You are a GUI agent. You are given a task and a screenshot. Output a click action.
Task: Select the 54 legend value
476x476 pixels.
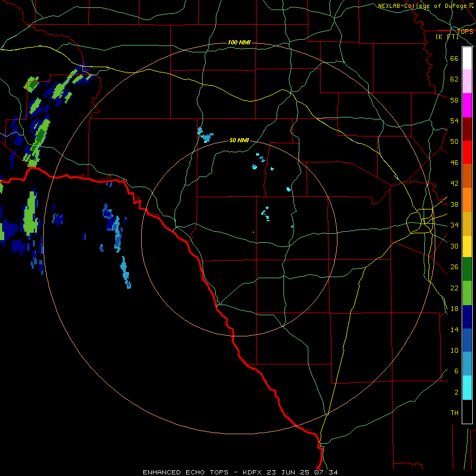(454, 121)
